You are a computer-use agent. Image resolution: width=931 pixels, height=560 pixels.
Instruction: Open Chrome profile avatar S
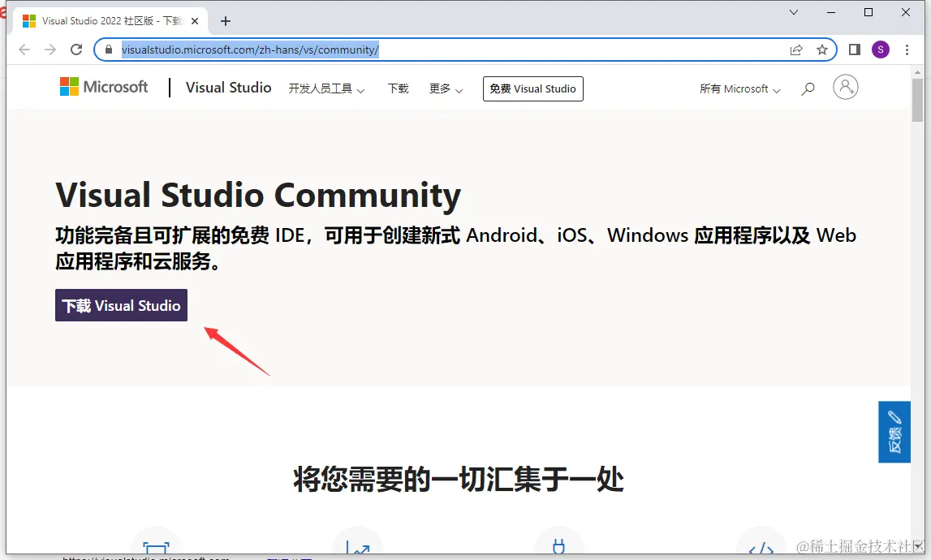pyautogui.click(x=881, y=50)
